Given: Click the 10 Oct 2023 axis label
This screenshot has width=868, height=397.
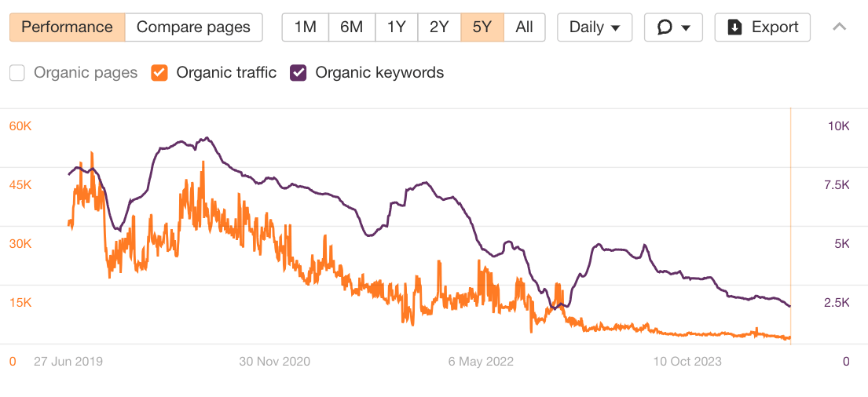Looking at the screenshot, I should (688, 362).
